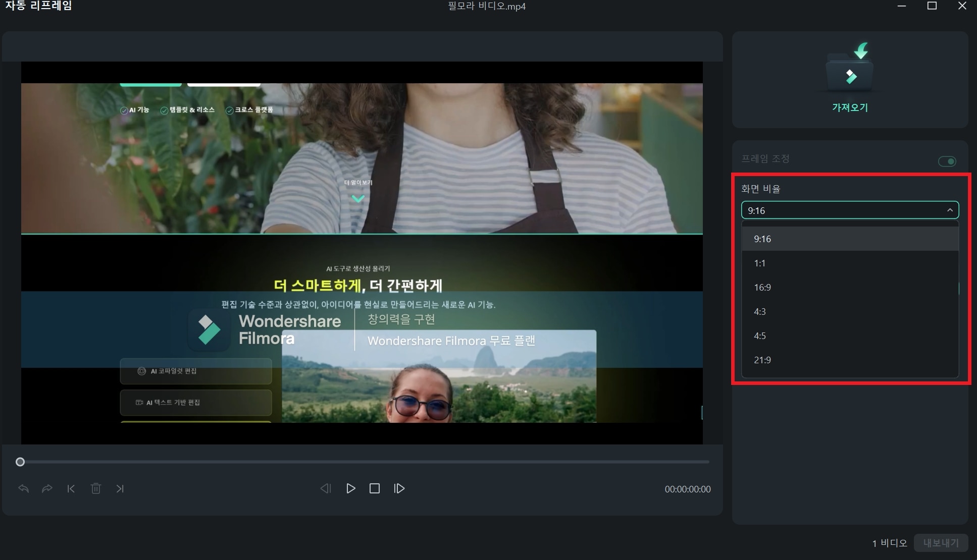The width and height of the screenshot is (977, 560).
Task: Select the 1:1 aspect ratio option
Action: (850, 263)
